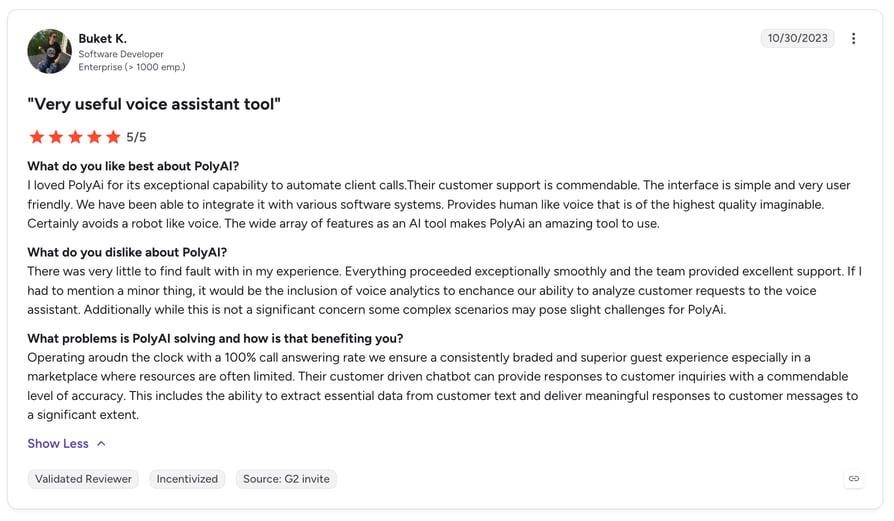Click the third orange rating star
Image resolution: width=894 pixels, height=521 pixels.
click(75, 137)
